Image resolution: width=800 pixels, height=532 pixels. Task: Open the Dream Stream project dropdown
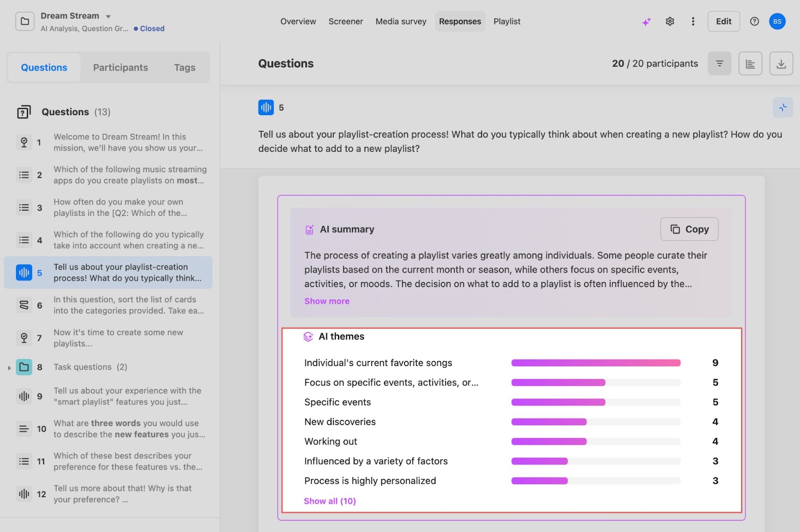pos(107,15)
